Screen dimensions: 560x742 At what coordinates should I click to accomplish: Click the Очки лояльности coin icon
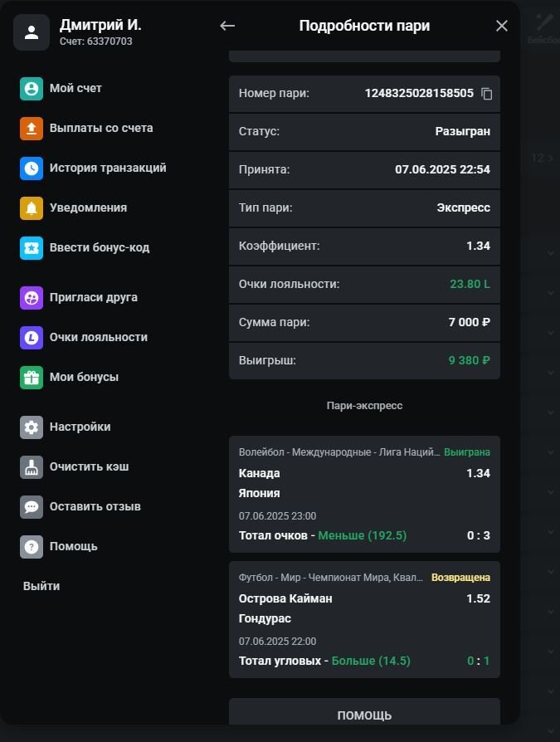pyautogui.click(x=32, y=338)
